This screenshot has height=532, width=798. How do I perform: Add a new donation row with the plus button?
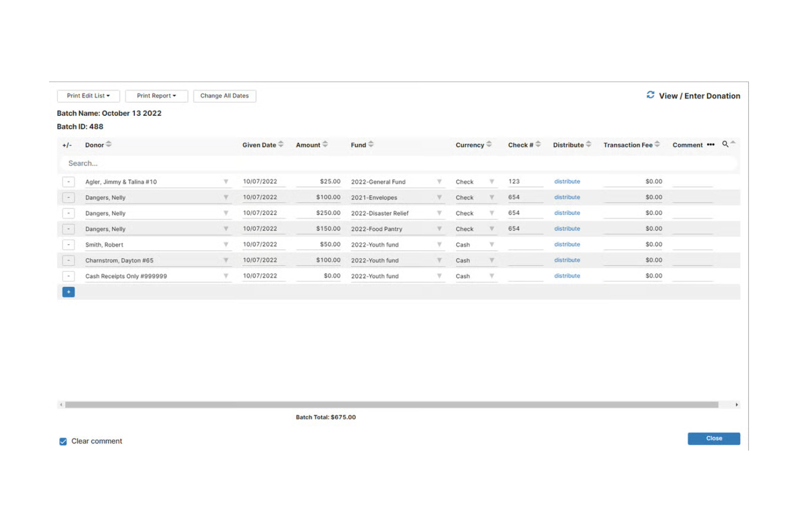tap(68, 292)
